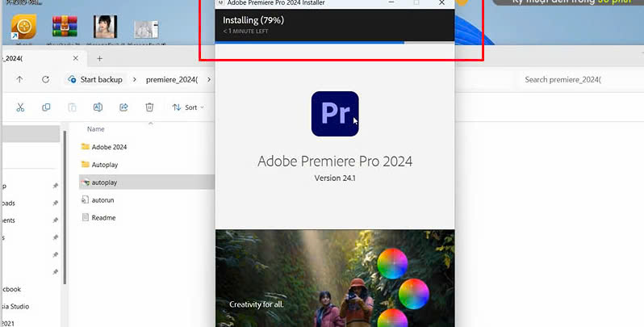Select the Readme file

[103, 217]
